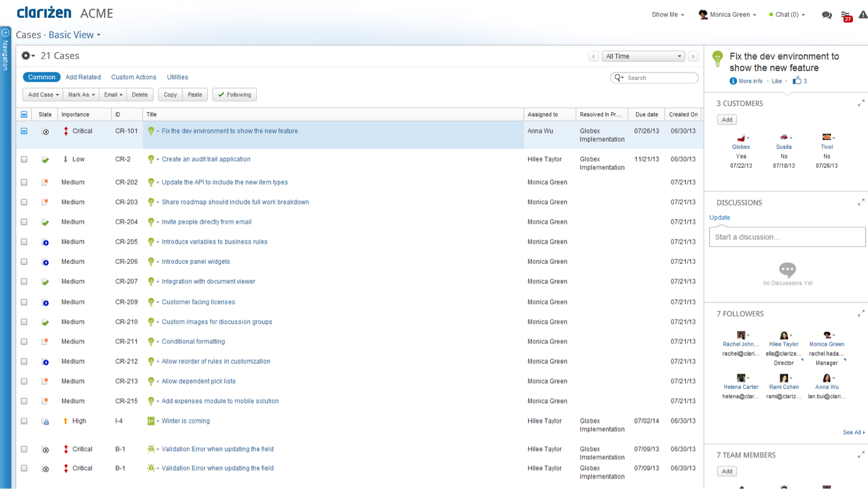This screenshot has height=489, width=868.
Task: Click the thumbs-up Like icon
Action: pyautogui.click(x=797, y=80)
